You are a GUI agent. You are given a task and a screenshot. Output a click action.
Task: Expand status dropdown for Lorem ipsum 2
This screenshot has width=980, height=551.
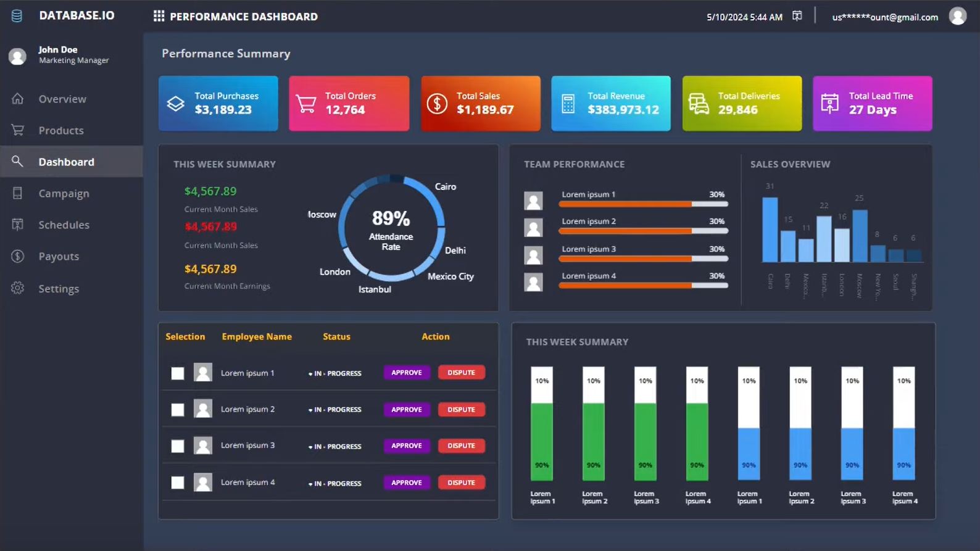(x=310, y=410)
